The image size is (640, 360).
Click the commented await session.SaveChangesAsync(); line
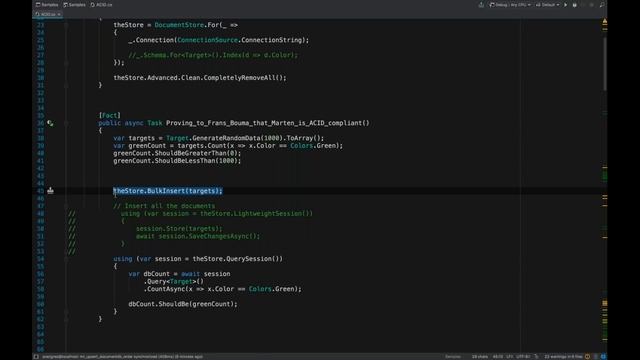[198, 236]
